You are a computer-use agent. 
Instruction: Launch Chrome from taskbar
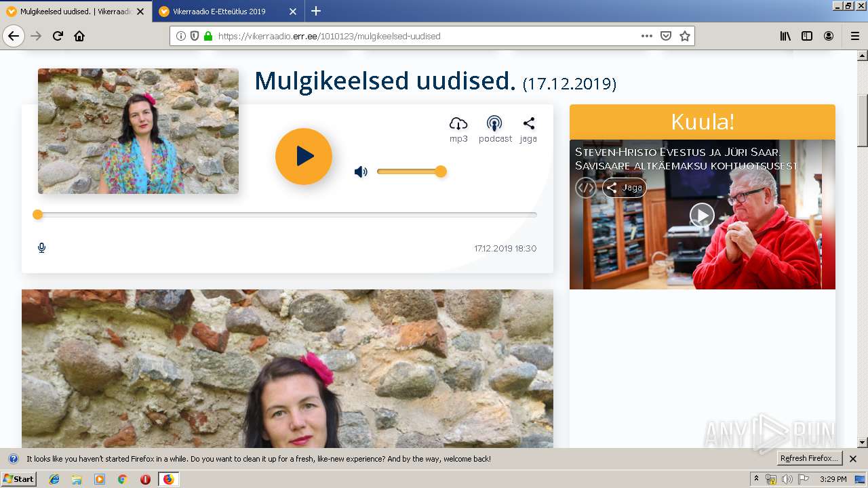point(122,479)
